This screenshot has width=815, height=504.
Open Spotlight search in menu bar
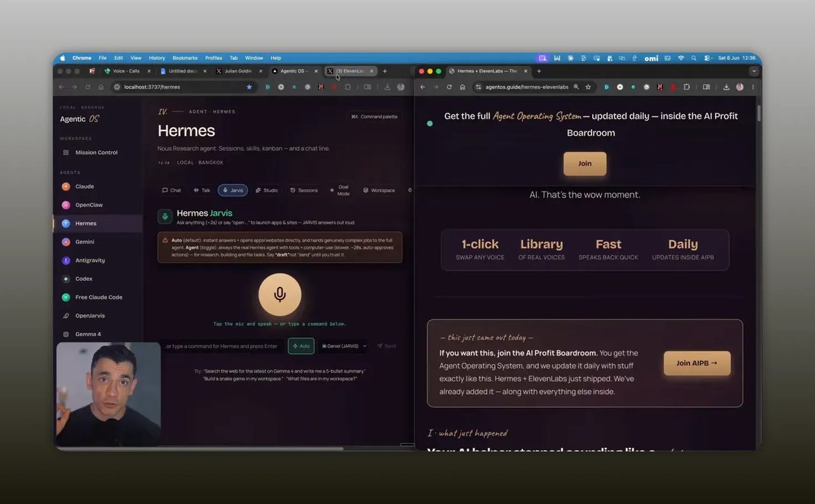click(693, 58)
